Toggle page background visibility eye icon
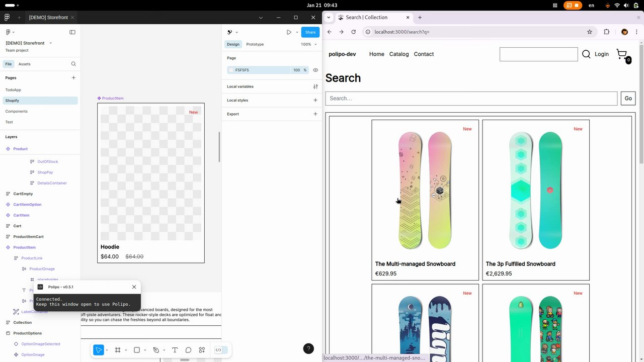644x362 pixels. (x=315, y=70)
